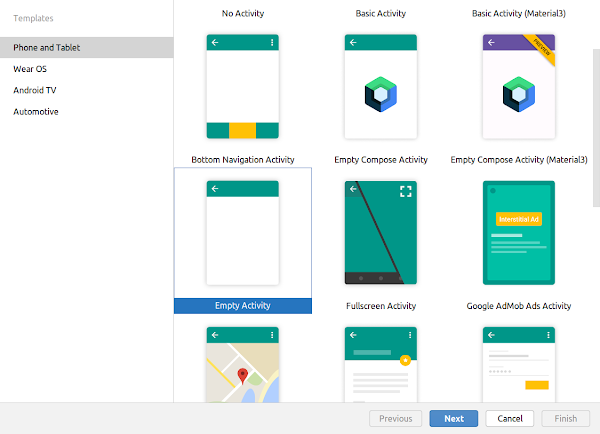Screen dimensions: 600x434
Task: Choose the Empty Compose Activity (Material3) thumbnail
Action: [x=519, y=86]
